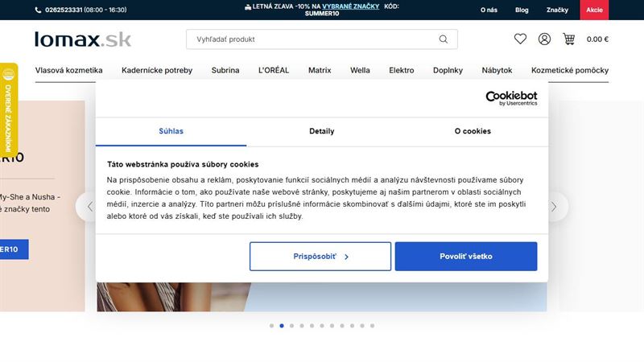Click the heading Táto webstránka používa súbory cookies

click(183, 164)
